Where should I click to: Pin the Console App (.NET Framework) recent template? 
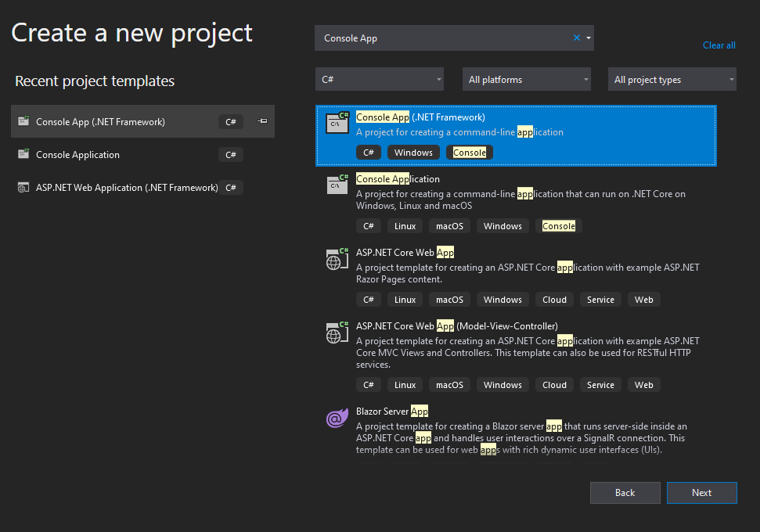click(x=262, y=121)
